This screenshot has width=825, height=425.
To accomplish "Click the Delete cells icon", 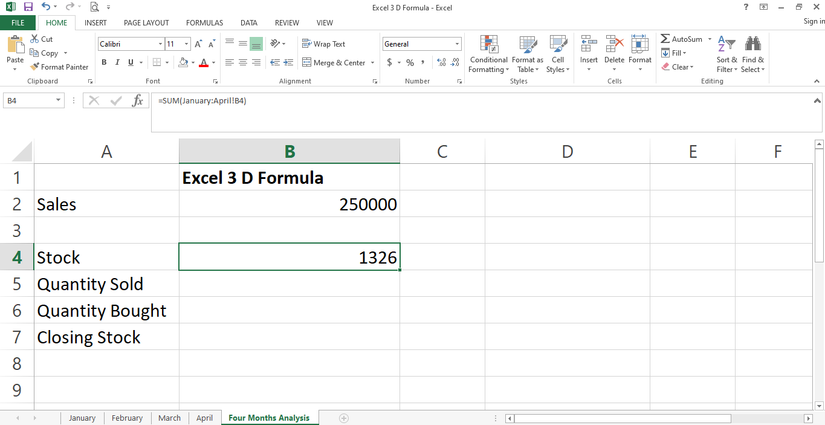I will [614, 46].
